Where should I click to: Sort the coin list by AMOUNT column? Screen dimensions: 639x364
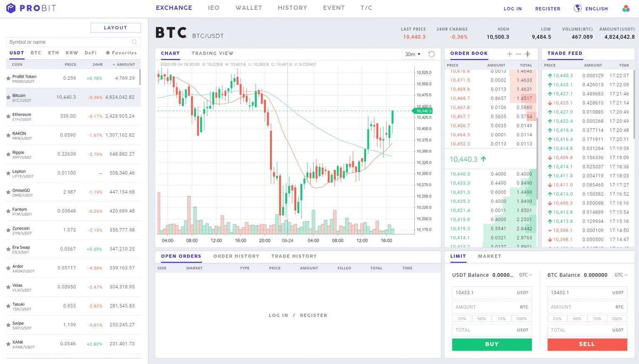(124, 64)
